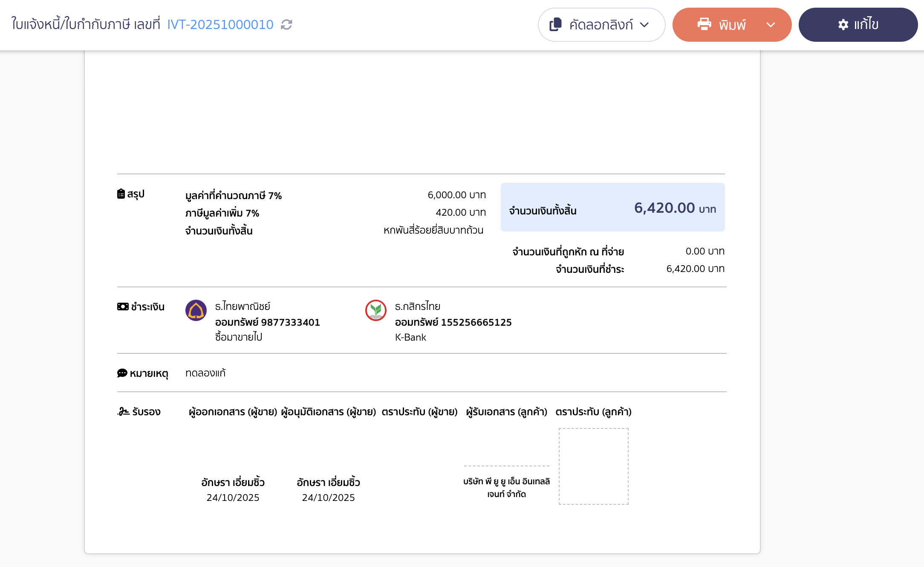Image resolution: width=924 pixels, height=567 pixels.
Task: Expand the คัดลอกลิงก์ dropdown chevron
Action: (x=644, y=25)
